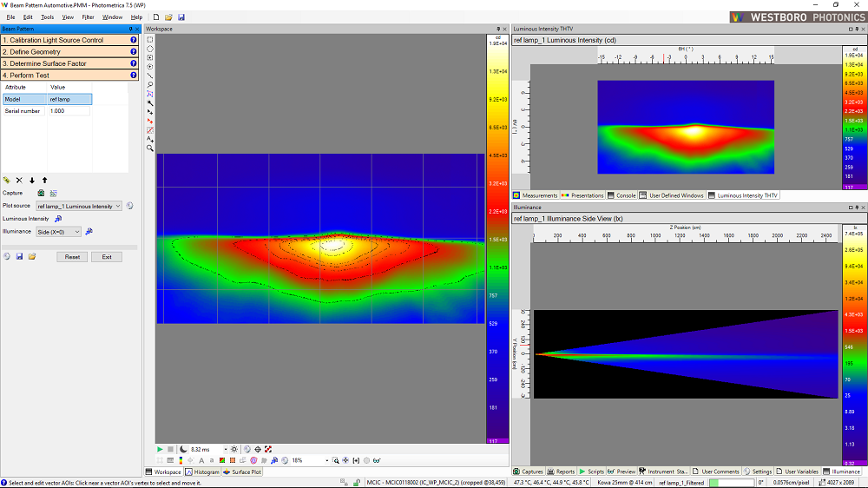Switch to the Captures tab

coord(528,472)
